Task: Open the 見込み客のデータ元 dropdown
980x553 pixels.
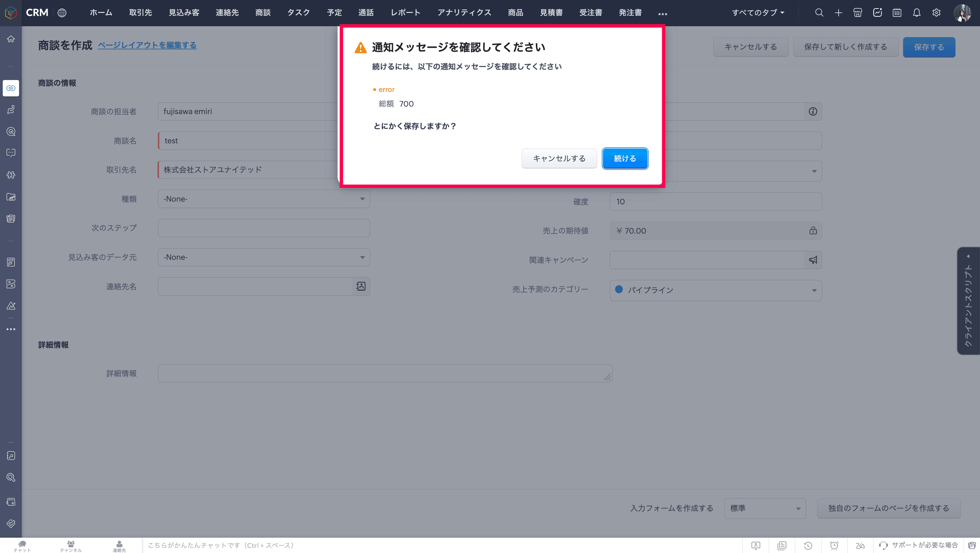Action: [264, 257]
